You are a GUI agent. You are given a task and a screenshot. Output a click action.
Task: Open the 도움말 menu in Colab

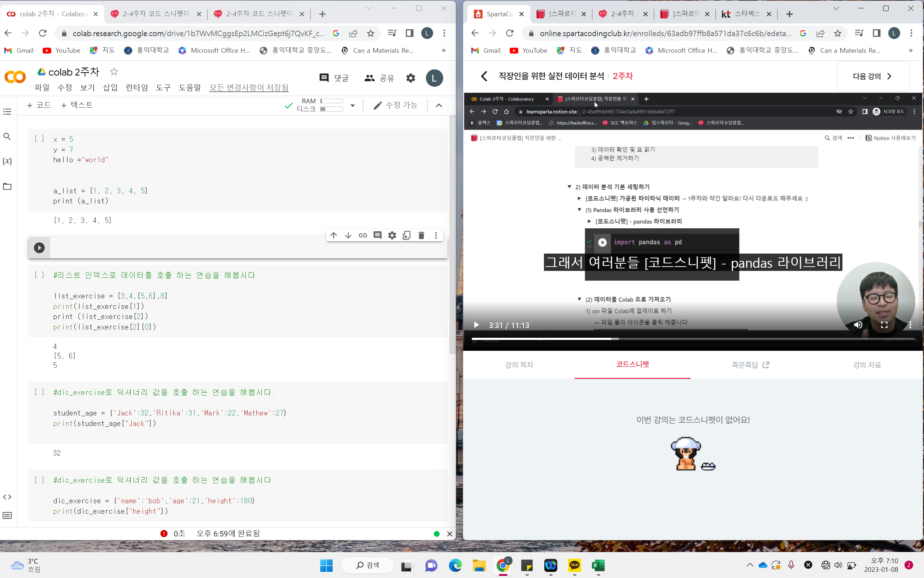point(190,87)
